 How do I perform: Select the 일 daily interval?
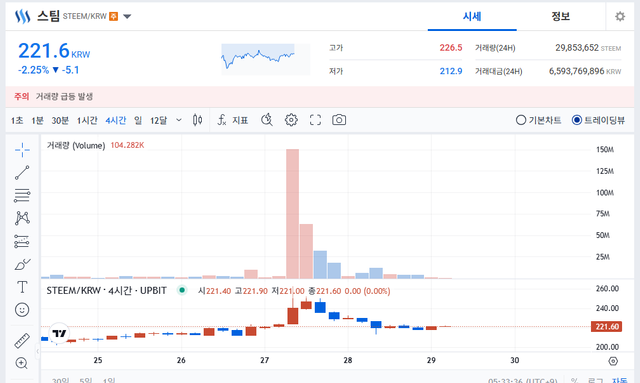[x=138, y=120]
